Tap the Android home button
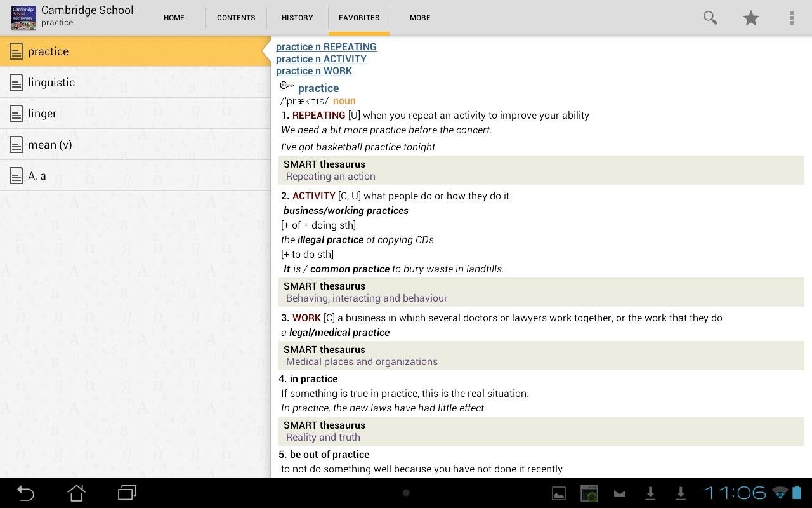 (x=77, y=493)
